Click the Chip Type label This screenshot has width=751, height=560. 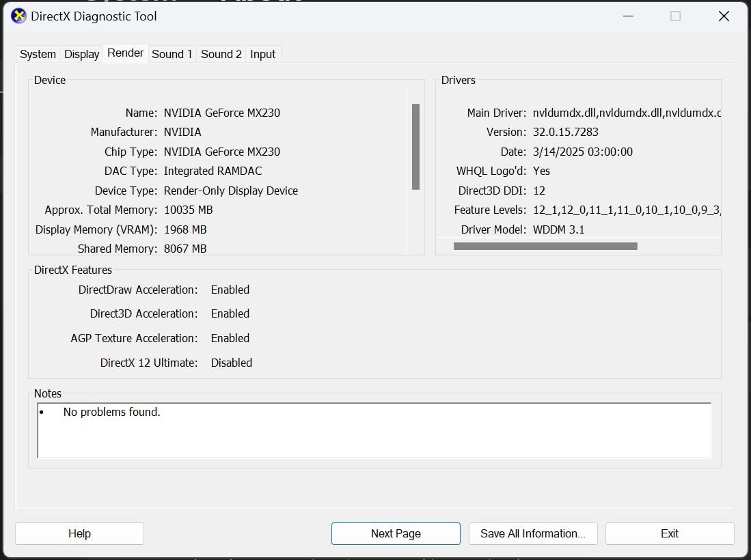coord(131,152)
